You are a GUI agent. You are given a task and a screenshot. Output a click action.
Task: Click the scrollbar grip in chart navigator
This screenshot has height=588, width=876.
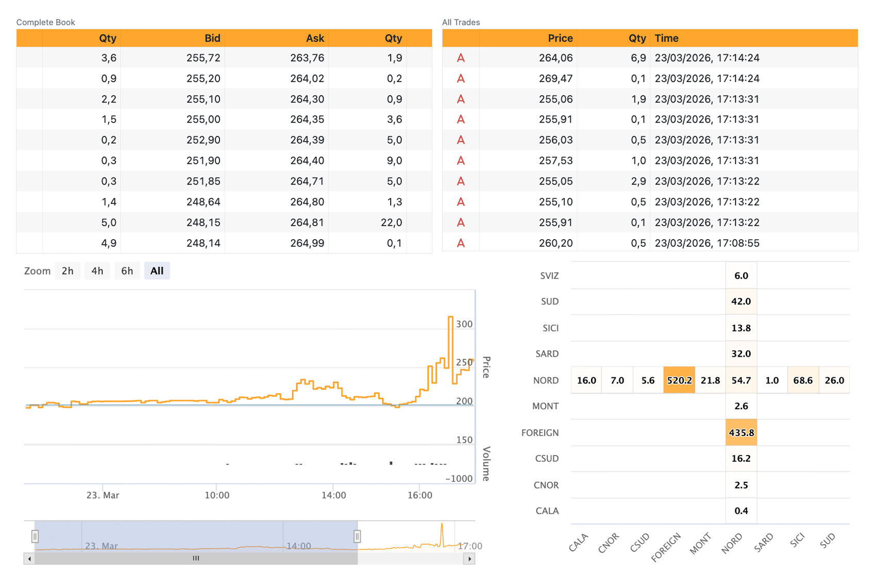pos(196,559)
